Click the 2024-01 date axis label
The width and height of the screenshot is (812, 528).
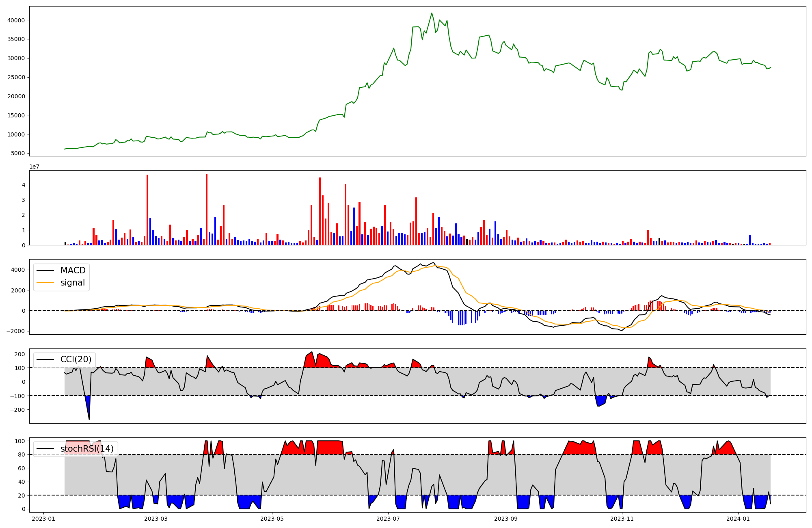pyautogui.click(x=738, y=519)
